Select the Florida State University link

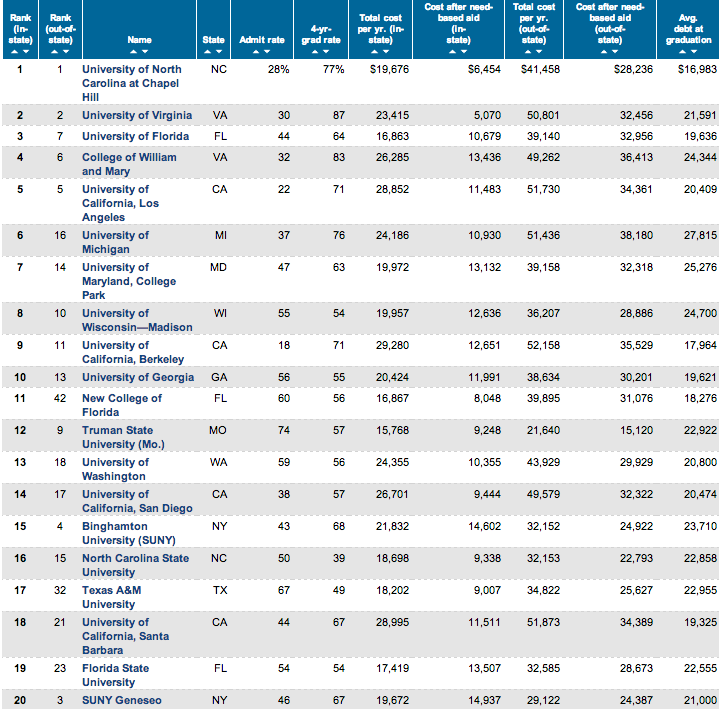pyautogui.click(x=116, y=675)
